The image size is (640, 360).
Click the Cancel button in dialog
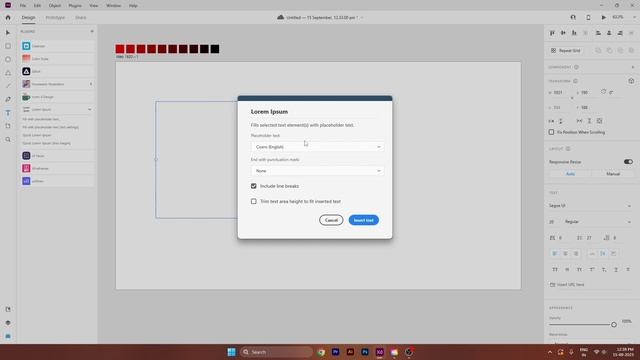pos(331,220)
